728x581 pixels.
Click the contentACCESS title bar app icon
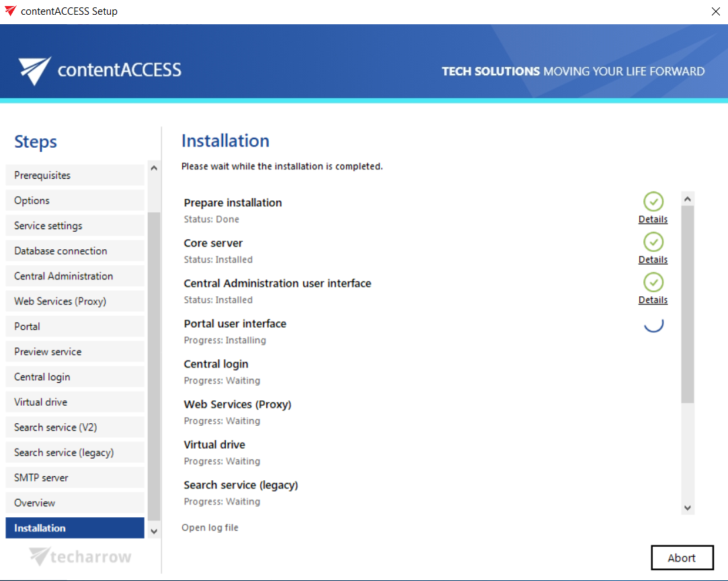pyautogui.click(x=10, y=11)
